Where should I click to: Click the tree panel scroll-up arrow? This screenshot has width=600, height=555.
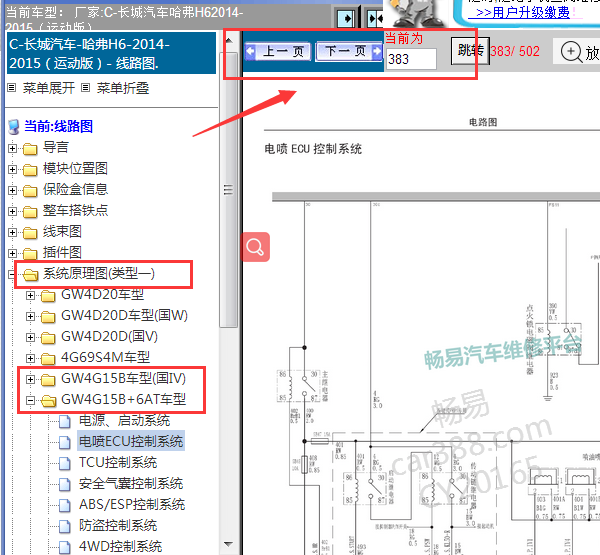[x=229, y=41]
